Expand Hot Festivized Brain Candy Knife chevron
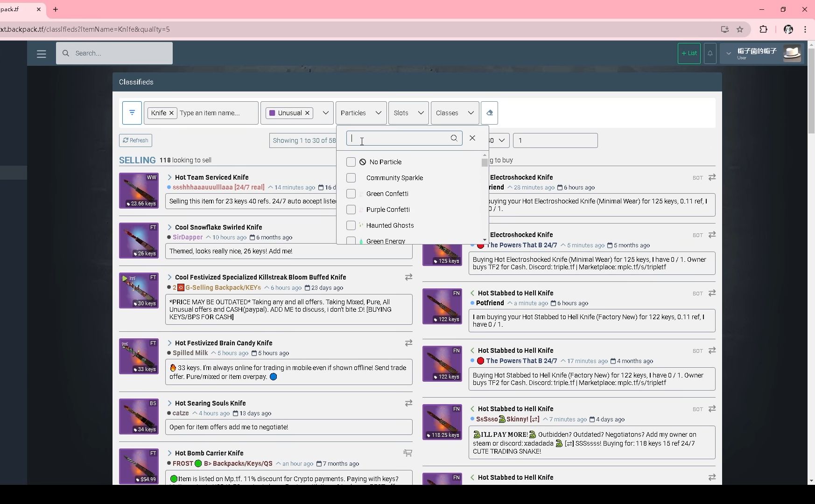 click(x=169, y=343)
